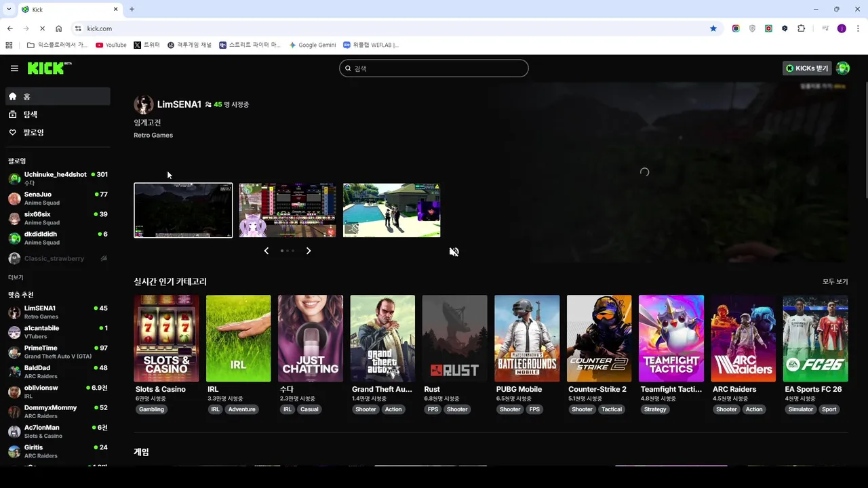Open Slots & Casino category card
Screen dimensions: 868x488
(x=166, y=338)
